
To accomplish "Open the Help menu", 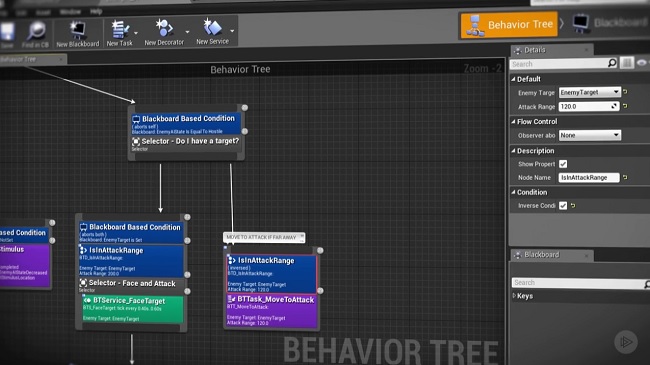I will pos(96,11).
